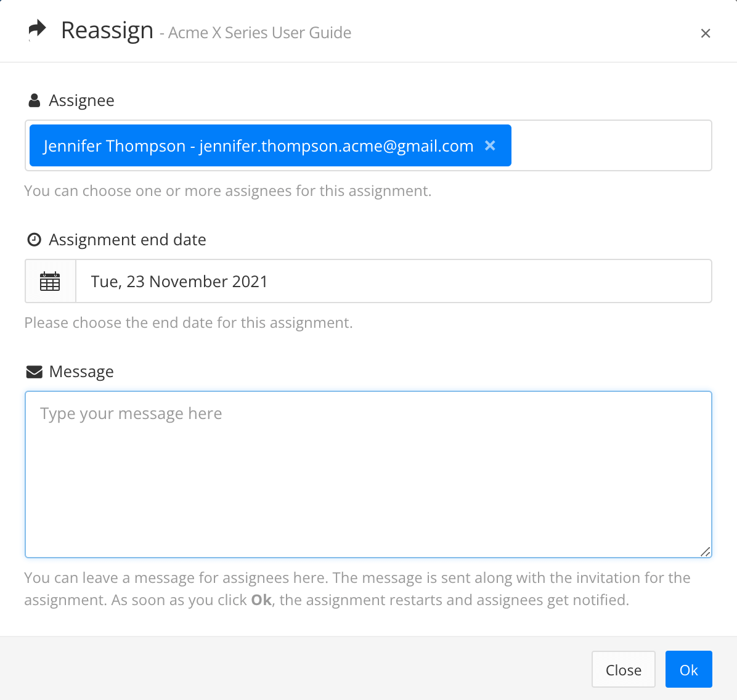Open the assignee field to add another person
Screen dimensions: 737x700
click(610, 145)
